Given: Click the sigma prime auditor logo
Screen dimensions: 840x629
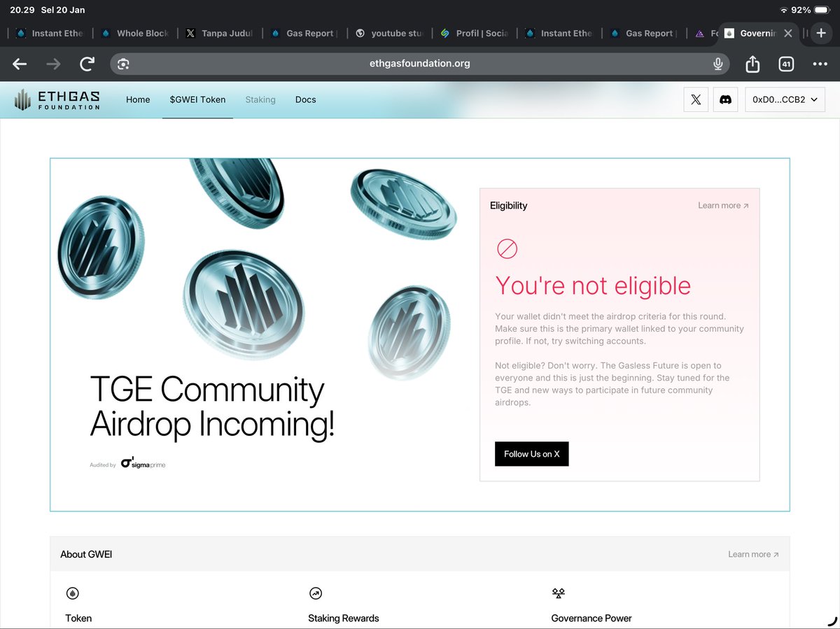Looking at the screenshot, I should (143, 464).
